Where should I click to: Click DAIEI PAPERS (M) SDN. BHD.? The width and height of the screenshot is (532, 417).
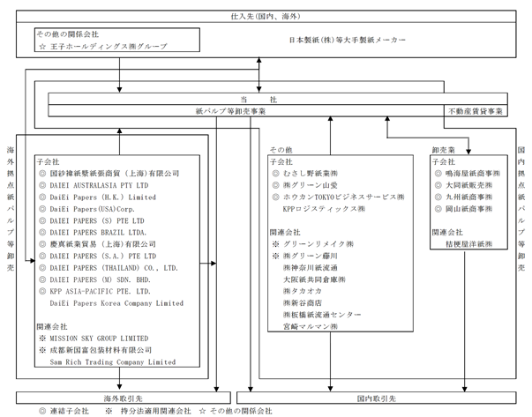100,279
